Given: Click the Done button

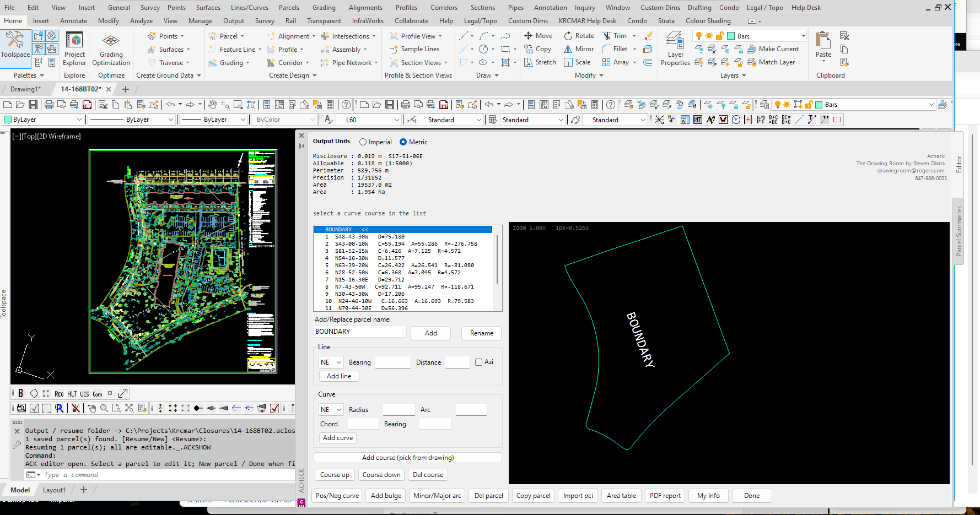Looking at the screenshot, I should (752, 496).
